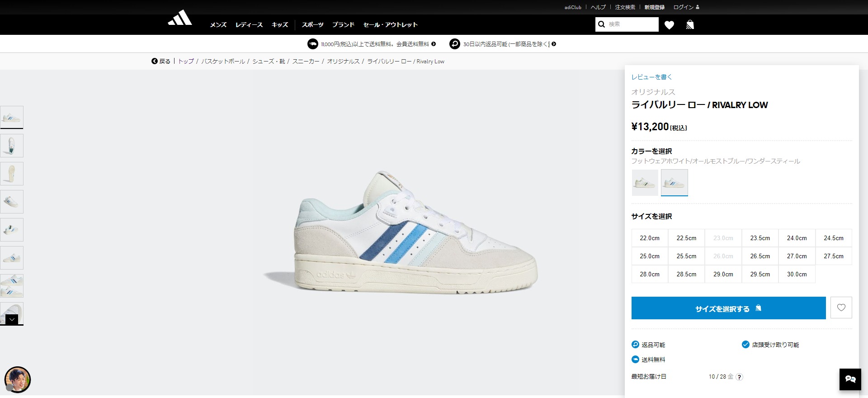Open the ヘルプ help link

click(598, 7)
